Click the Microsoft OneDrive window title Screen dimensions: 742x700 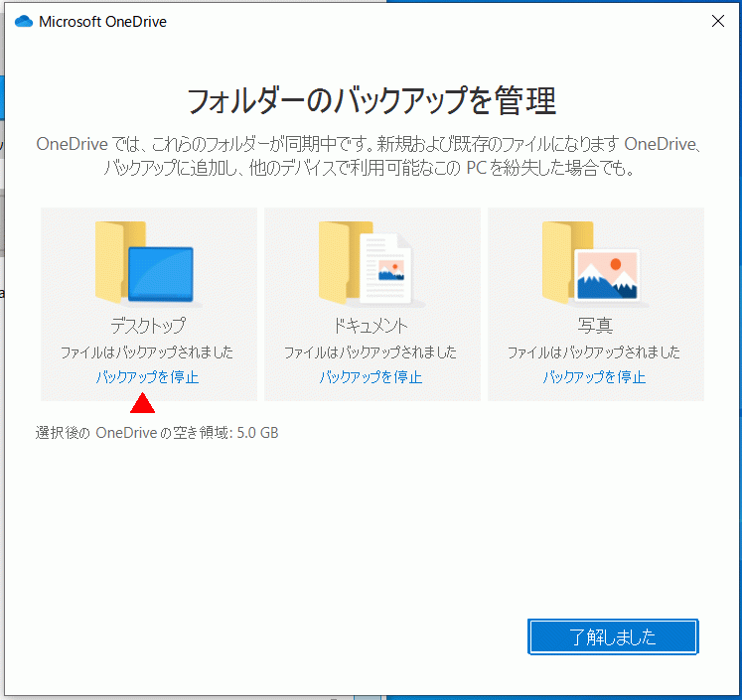tap(102, 22)
